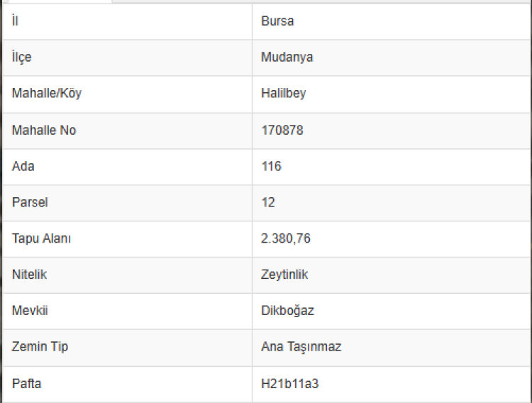This screenshot has height=403, width=532.
Task: Click the Dikboğaz location value
Action: coord(287,311)
